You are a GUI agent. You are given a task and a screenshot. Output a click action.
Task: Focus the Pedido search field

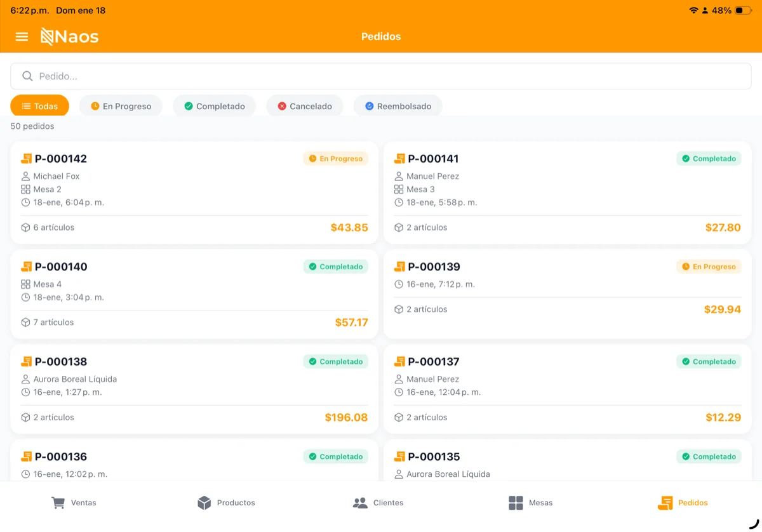coord(381,76)
